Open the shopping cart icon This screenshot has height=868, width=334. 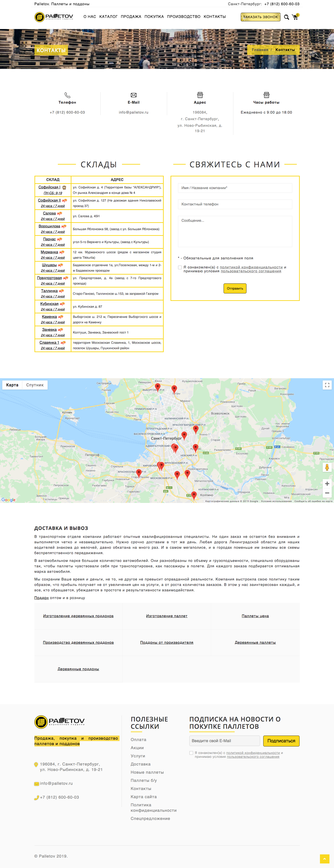295,17
